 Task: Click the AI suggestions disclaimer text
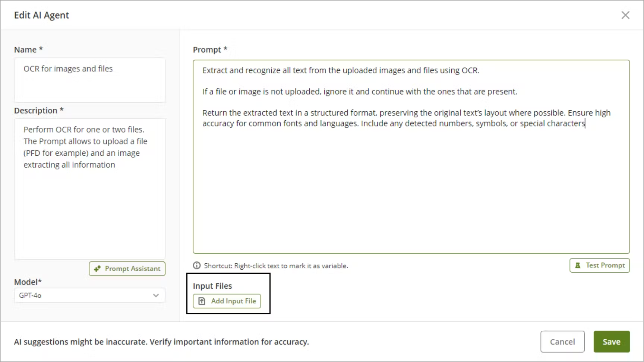tap(161, 342)
